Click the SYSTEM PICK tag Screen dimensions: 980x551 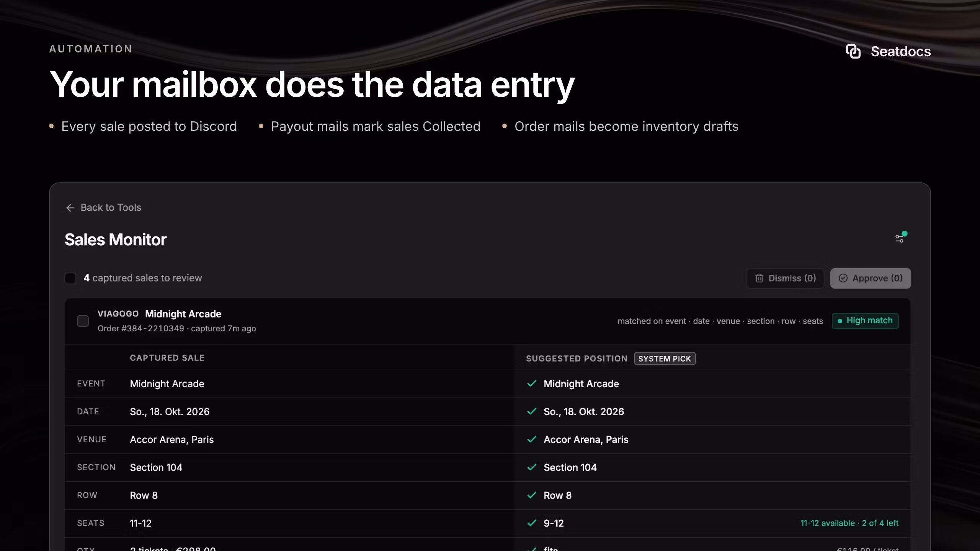tap(665, 359)
